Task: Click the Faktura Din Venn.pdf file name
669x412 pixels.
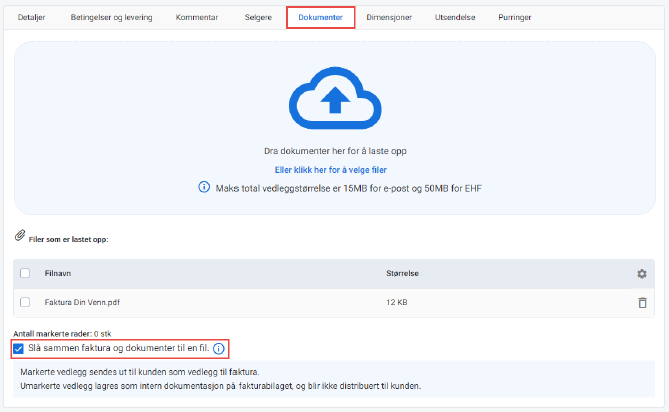Action: pyautogui.click(x=81, y=303)
